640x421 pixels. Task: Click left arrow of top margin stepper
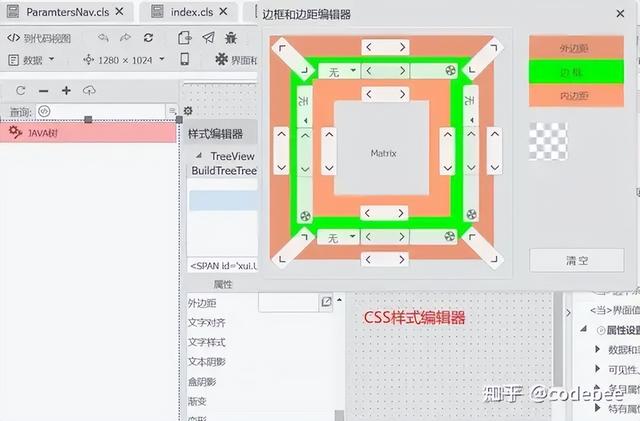pos(369,47)
